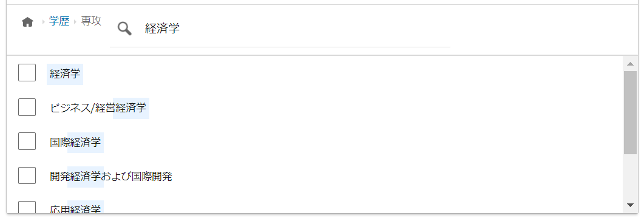
Task: Go to the home breadcrumb icon
Action: point(27,22)
